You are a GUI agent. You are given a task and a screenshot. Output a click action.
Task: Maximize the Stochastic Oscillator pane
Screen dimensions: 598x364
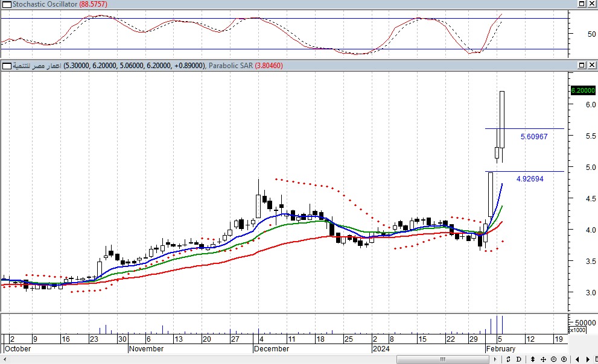click(582, 4)
